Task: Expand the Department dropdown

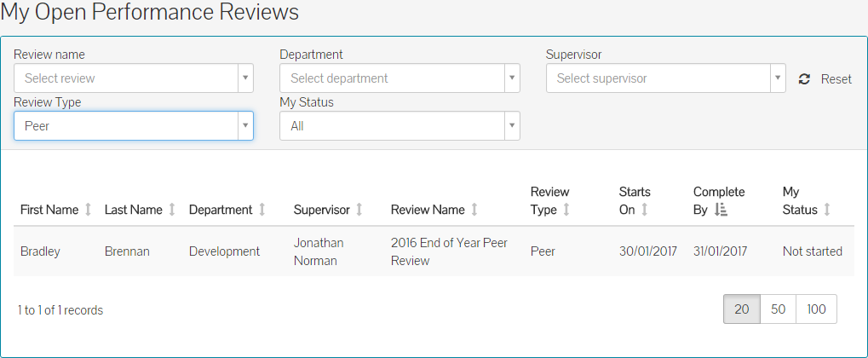Action: pyautogui.click(x=400, y=78)
